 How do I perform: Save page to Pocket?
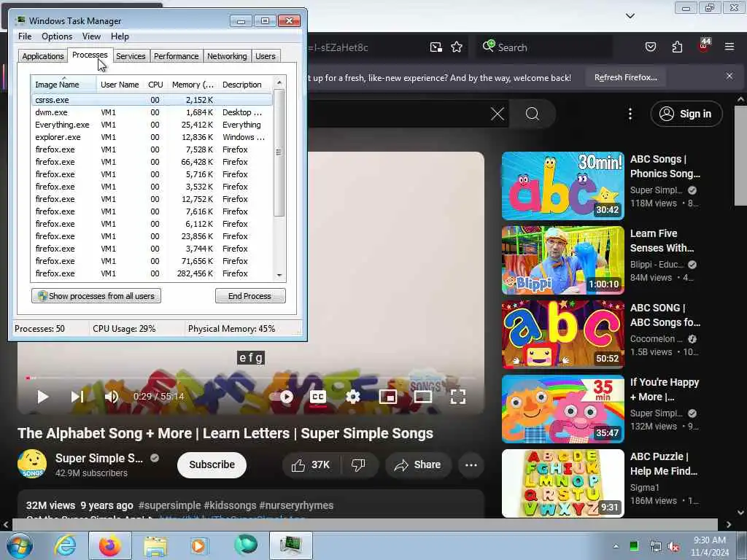click(x=650, y=47)
